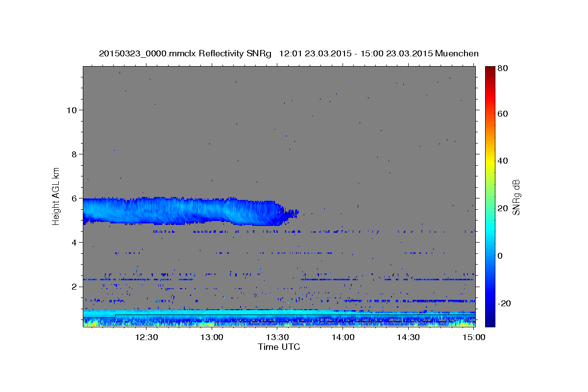Click the 12:30 time tick label
588x392 pixels.
click(147, 337)
